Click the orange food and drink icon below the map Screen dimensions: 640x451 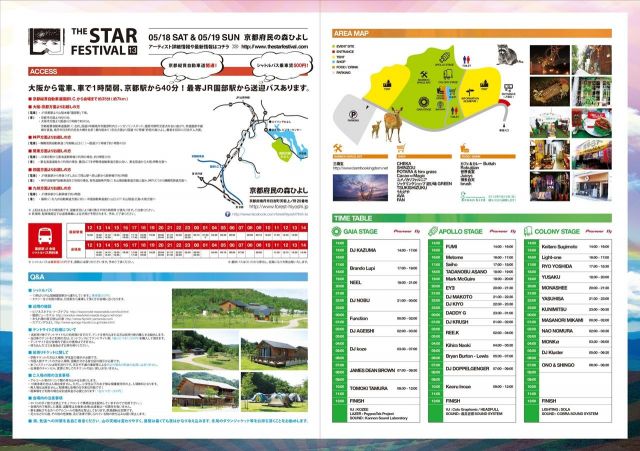(x=464, y=148)
